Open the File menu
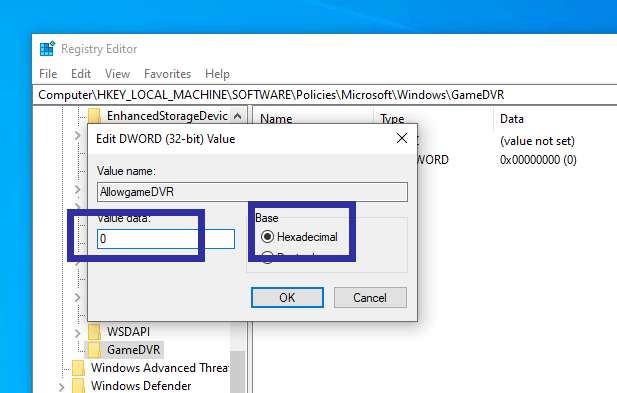The height and width of the screenshot is (393, 617). (x=48, y=74)
